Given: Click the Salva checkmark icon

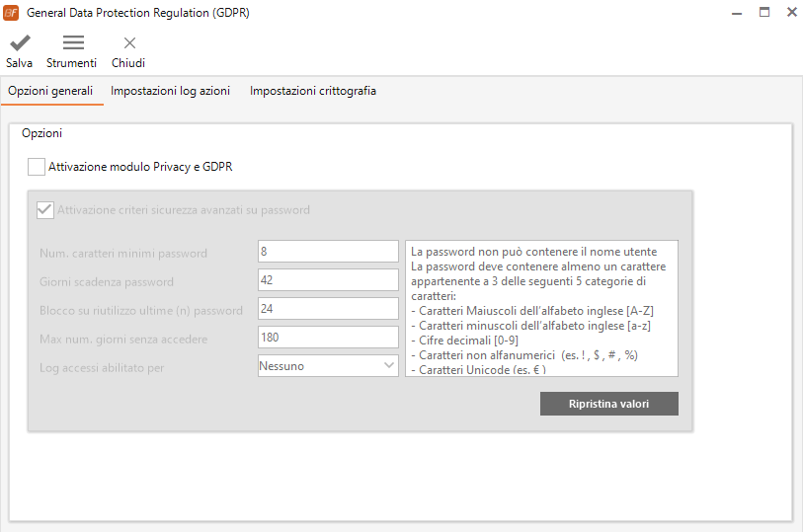Looking at the screenshot, I should click(20, 43).
